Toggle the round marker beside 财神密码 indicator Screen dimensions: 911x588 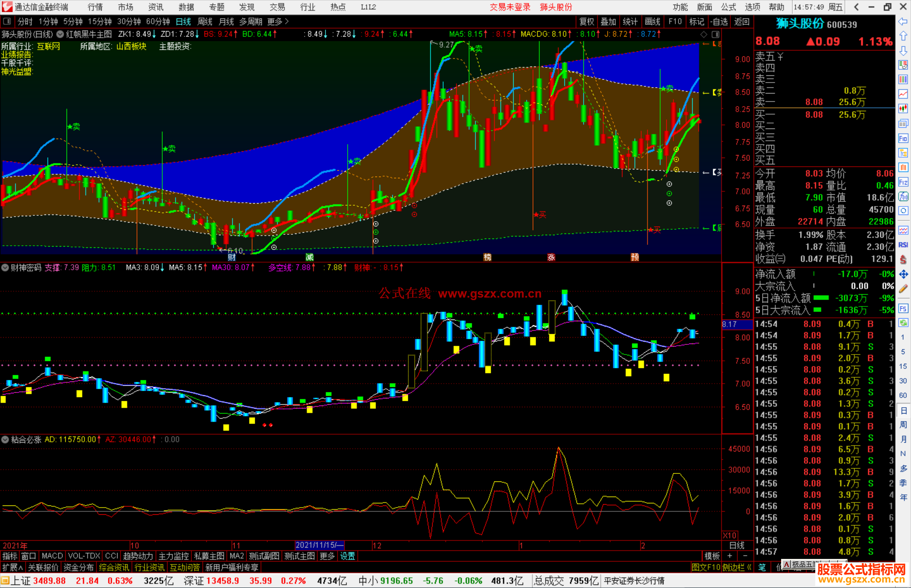[x=5, y=268]
